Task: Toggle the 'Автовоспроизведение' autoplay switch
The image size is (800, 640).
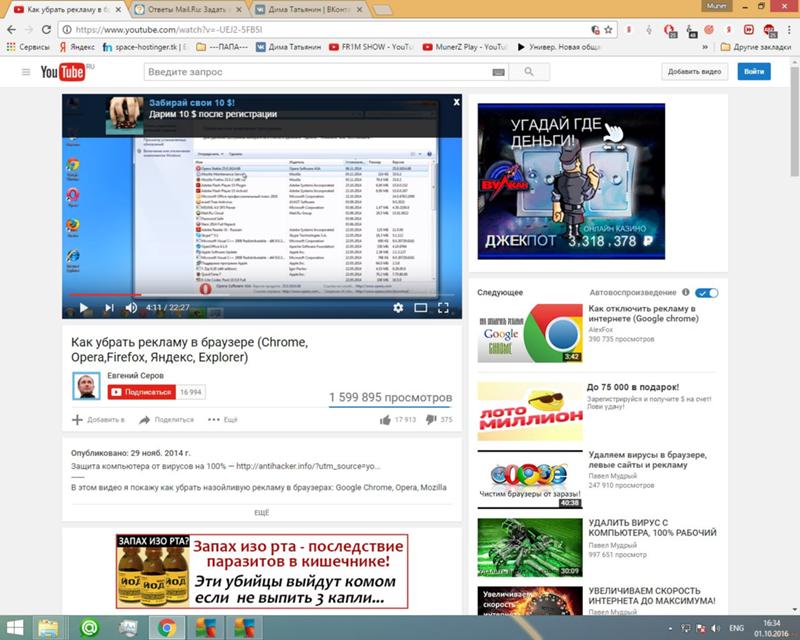Action: click(x=707, y=293)
